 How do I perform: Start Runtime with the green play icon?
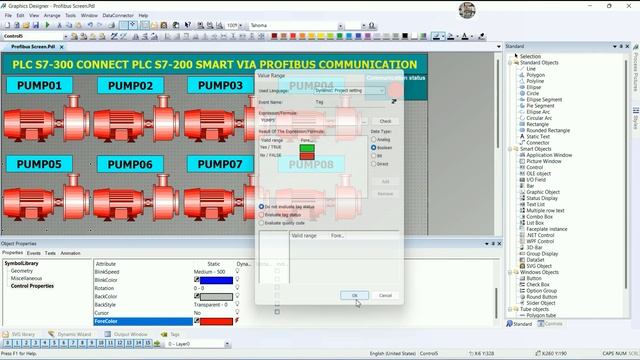pos(47,25)
